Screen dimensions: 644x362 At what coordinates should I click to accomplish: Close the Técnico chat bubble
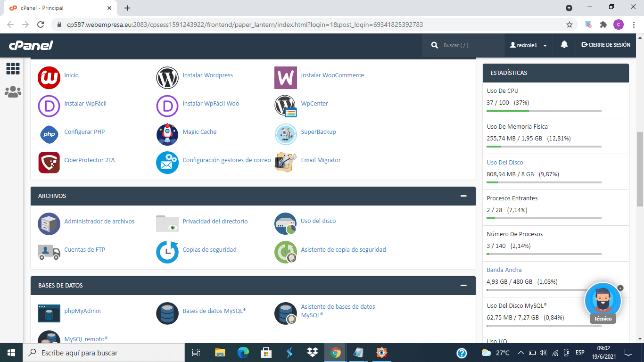(x=620, y=288)
